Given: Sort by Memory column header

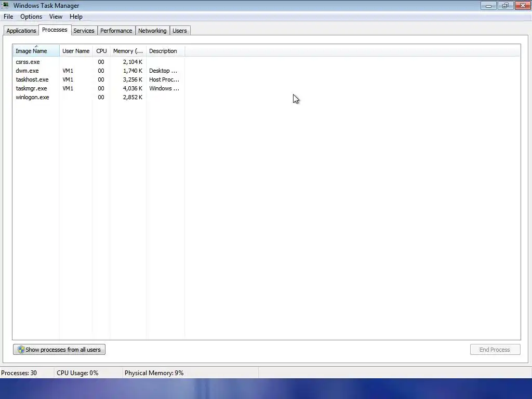Looking at the screenshot, I should tap(128, 51).
